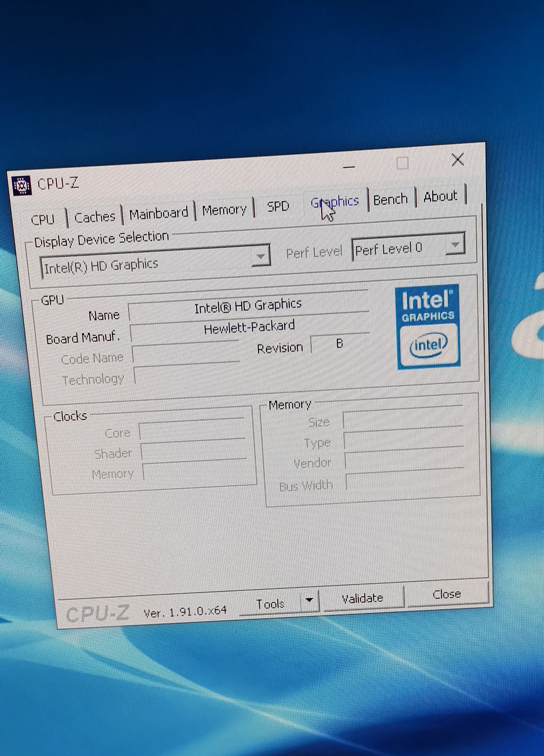Click the CPU-Z title bar icon
Image resolution: width=544 pixels, height=756 pixels.
[22, 185]
